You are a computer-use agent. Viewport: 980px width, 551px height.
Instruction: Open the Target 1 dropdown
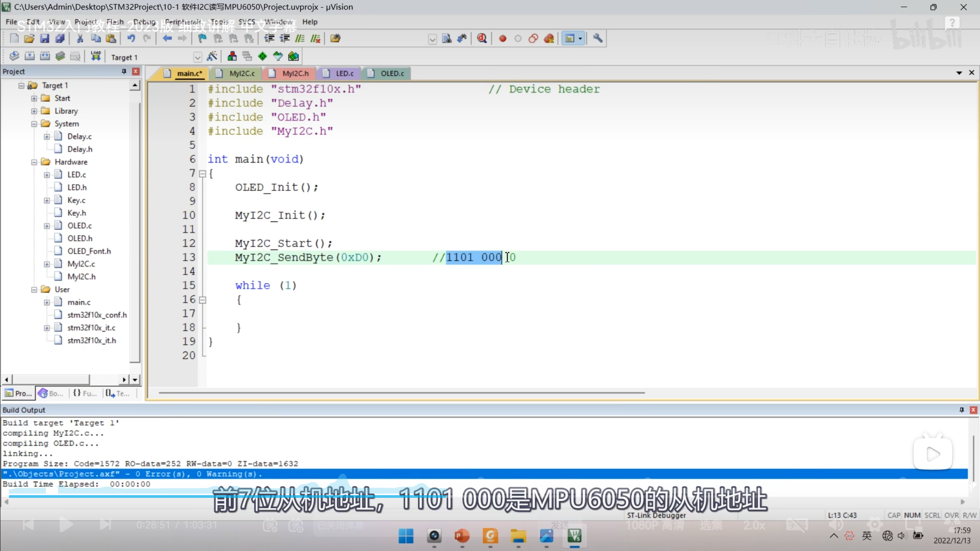(198, 57)
